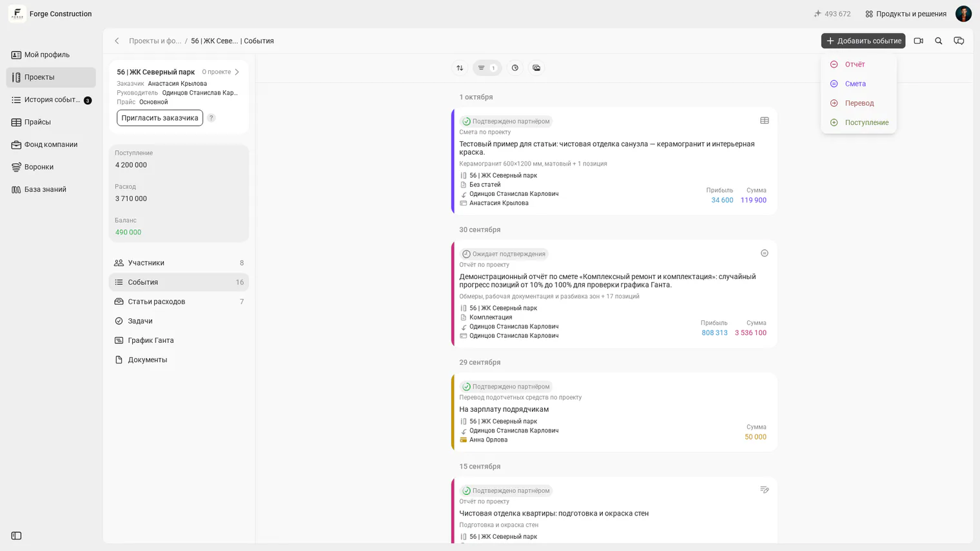Start a video call with camera icon

tap(919, 41)
